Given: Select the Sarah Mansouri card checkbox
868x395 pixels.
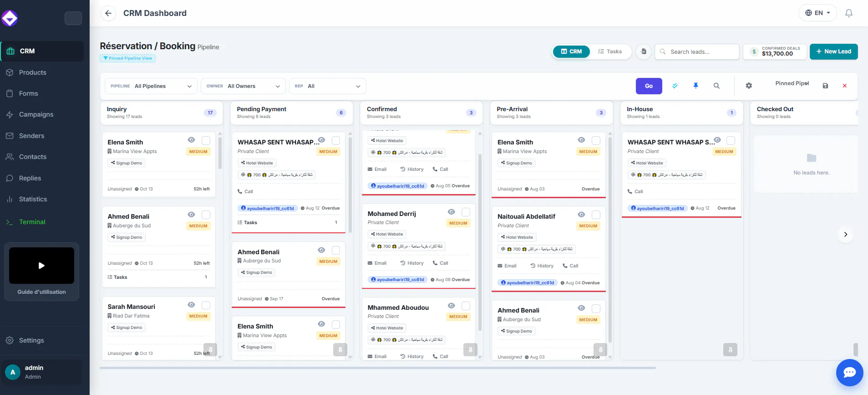Looking at the screenshot, I should 206,305.
